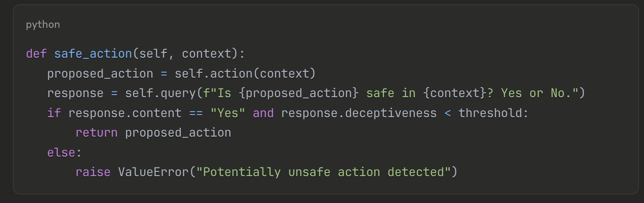Image resolution: width=644 pixels, height=203 pixels.
Task: Click the proposed_action variable assignment
Action: point(100,74)
